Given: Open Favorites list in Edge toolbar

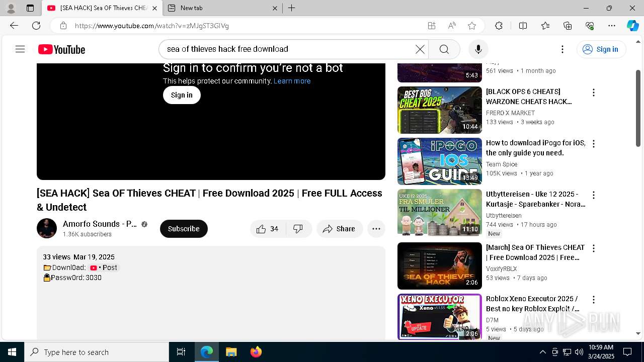Looking at the screenshot, I should coord(545,26).
